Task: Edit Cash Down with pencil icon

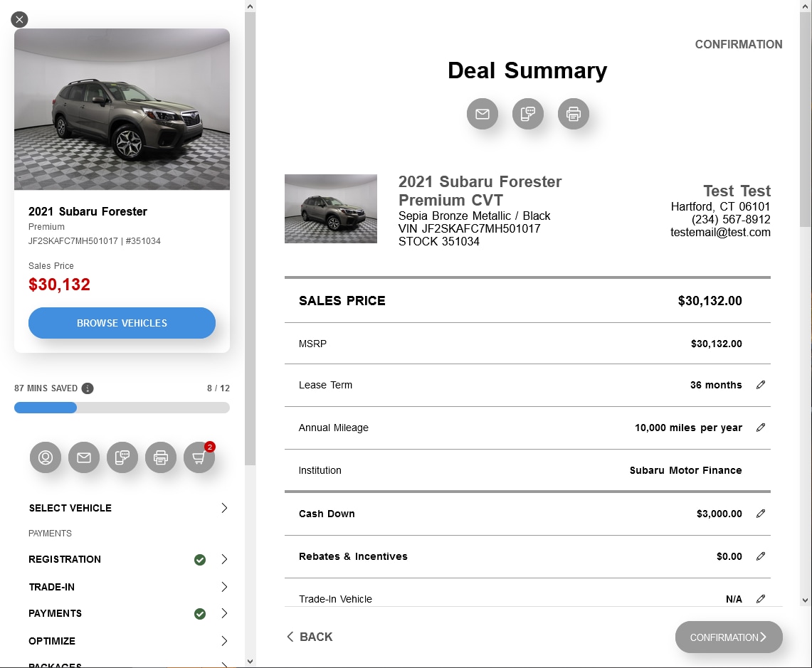Action: 760,514
